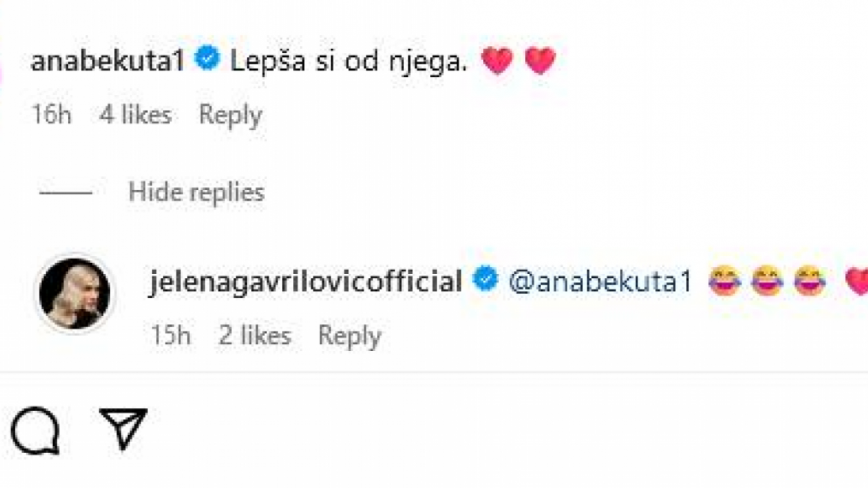Screen dimensions: 868x488
Task: Reply to anabekuta1's comment
Action: (x=230, y=115)
